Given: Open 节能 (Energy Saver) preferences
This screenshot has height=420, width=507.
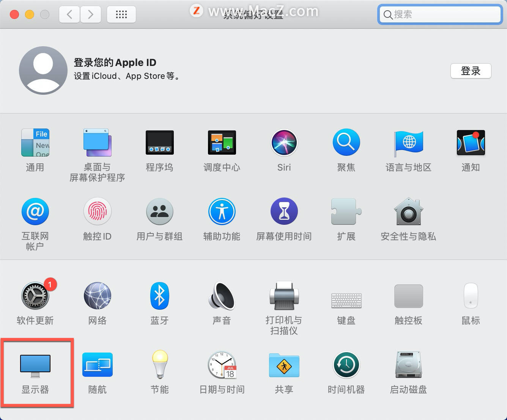Looking at the screenshot, I should tap(159, 365).
